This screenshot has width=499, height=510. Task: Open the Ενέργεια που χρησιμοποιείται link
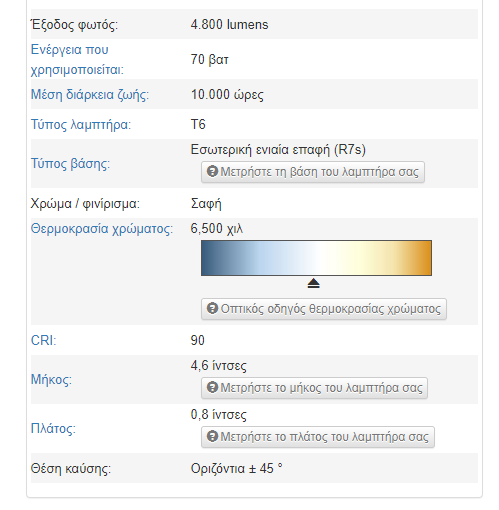coord(77,60)
